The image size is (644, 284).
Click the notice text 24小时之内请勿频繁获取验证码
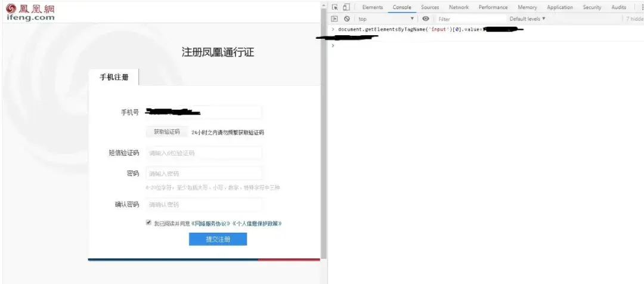coord(228,132)
